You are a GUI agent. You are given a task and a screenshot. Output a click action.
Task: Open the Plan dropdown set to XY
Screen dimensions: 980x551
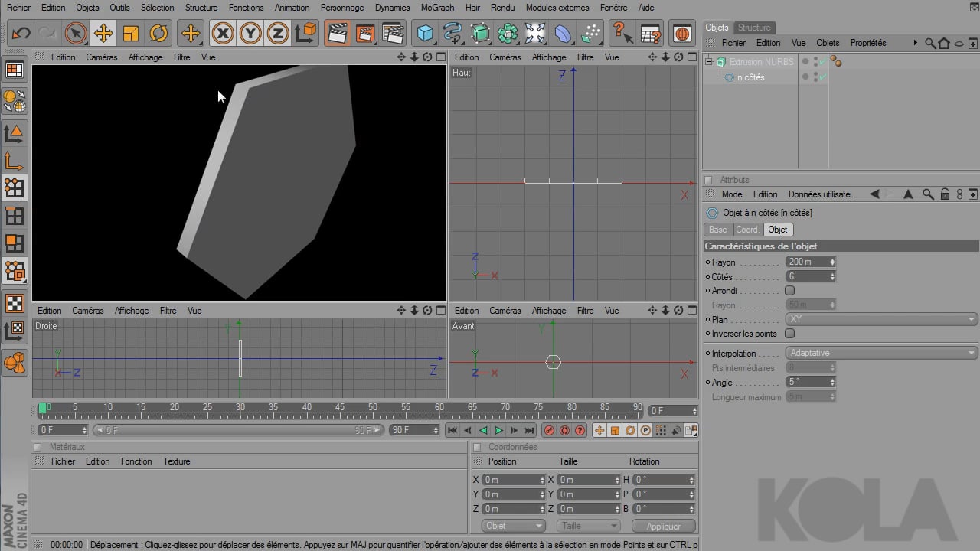[880, 319]
